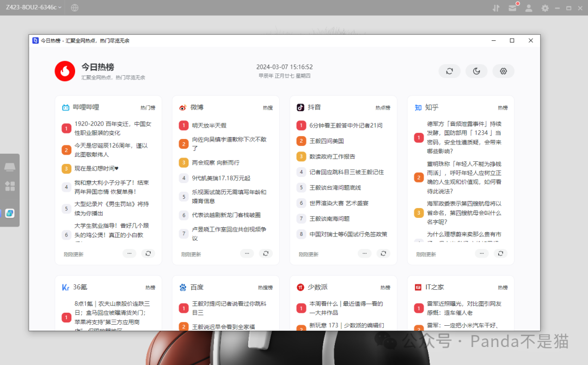Open 少数派 热榜 link
The image size is (588, 365).
[385, 288]
